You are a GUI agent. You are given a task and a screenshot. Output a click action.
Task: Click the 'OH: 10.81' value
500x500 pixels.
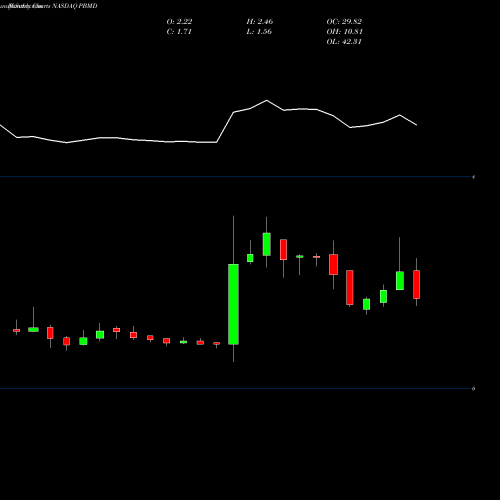coord(344,32)
